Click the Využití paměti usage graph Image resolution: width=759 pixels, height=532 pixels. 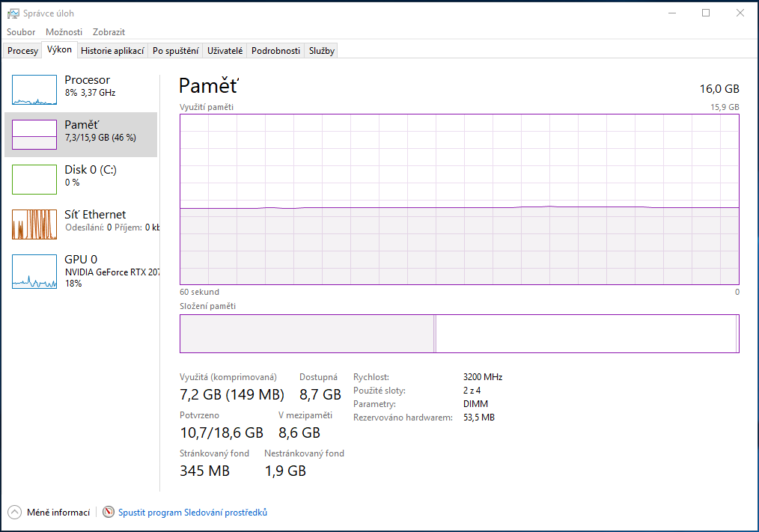pos(459,199)
